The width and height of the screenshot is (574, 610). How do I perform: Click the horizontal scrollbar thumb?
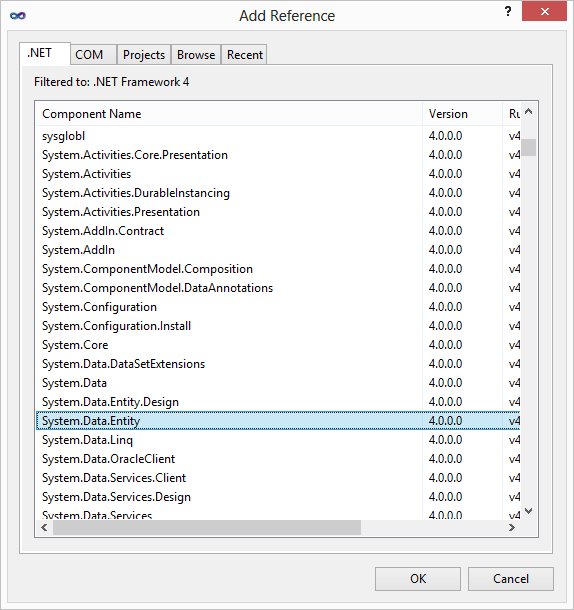pyautogui.click(x=207, y=528)
